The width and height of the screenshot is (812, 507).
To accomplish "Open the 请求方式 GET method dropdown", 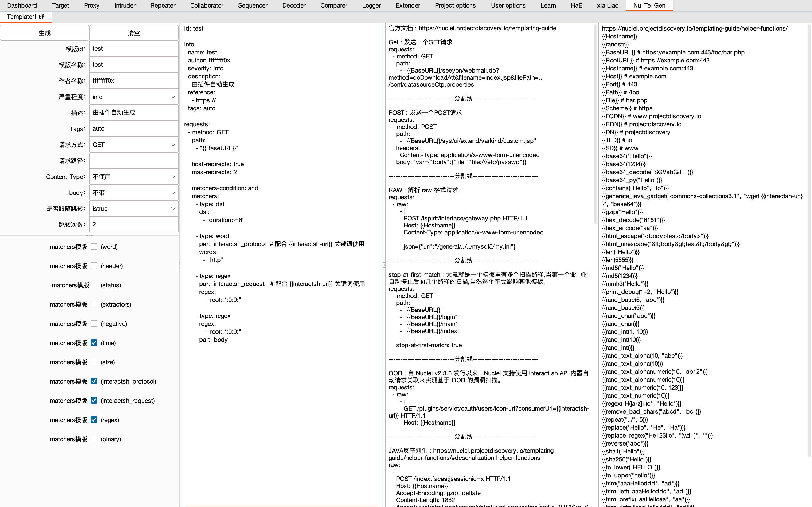I will point(133,145).
